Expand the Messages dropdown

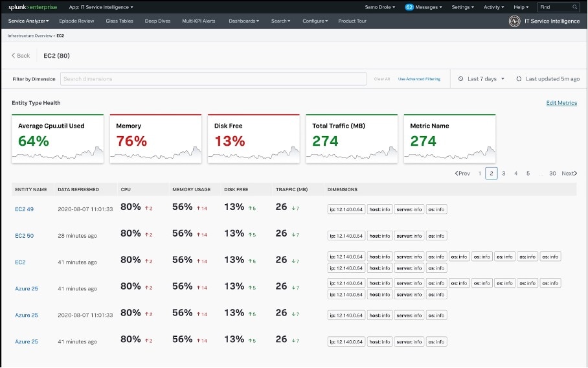click(x=428, y=7)
